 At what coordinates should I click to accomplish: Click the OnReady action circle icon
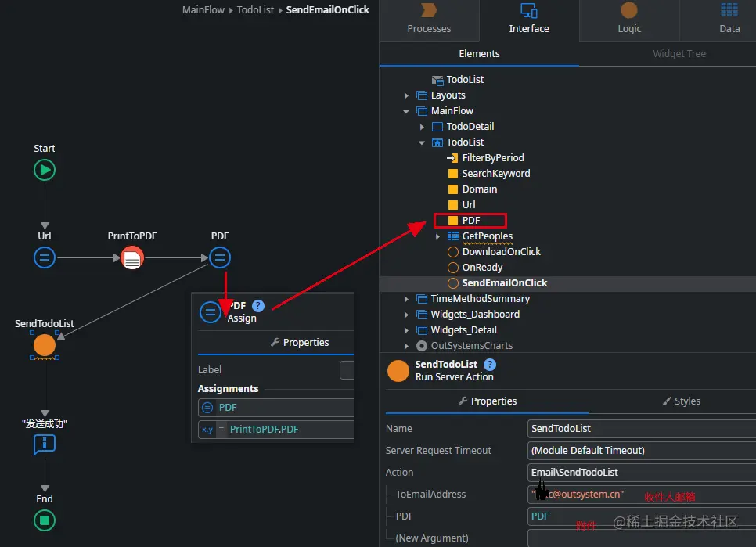point(452,268)
